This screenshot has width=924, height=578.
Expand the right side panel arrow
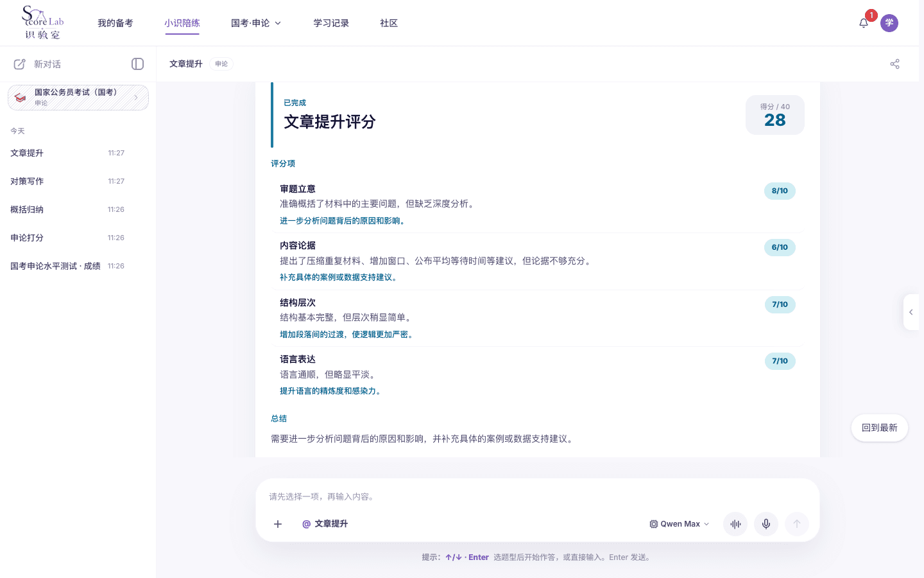[x=911, y=312]
